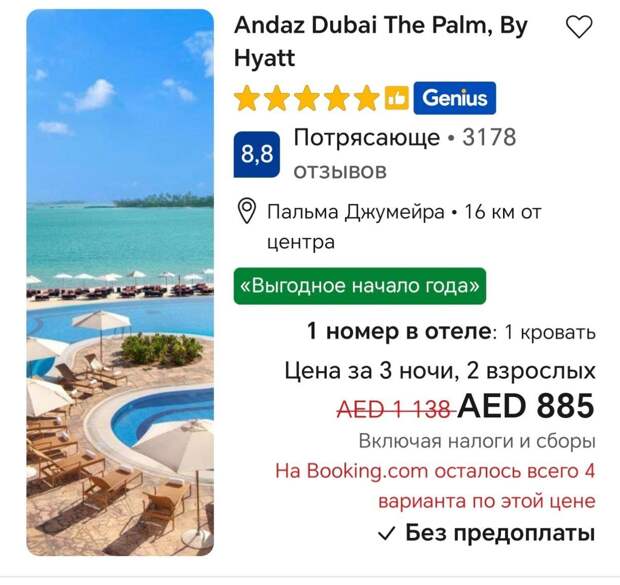The height and width of the screenshot is (585, 620).
Task: Open the Andaz Dubai The Palm title
Action: coord(381,41)
